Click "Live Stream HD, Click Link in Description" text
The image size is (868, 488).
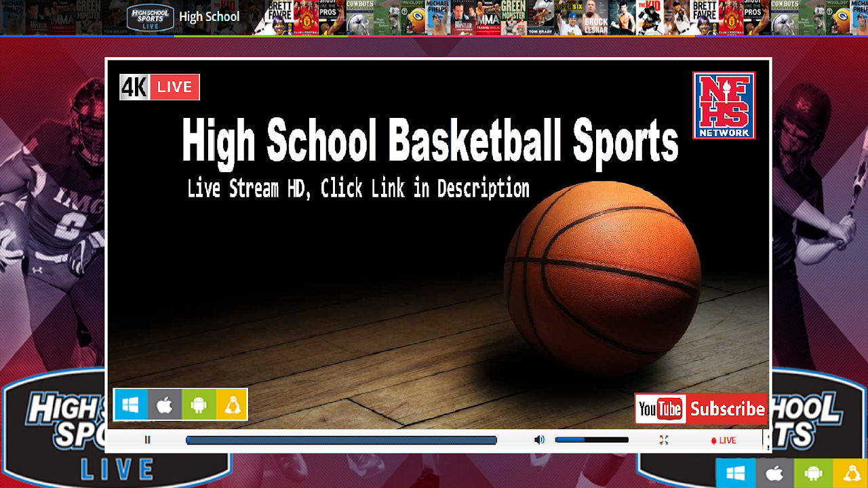358,188
